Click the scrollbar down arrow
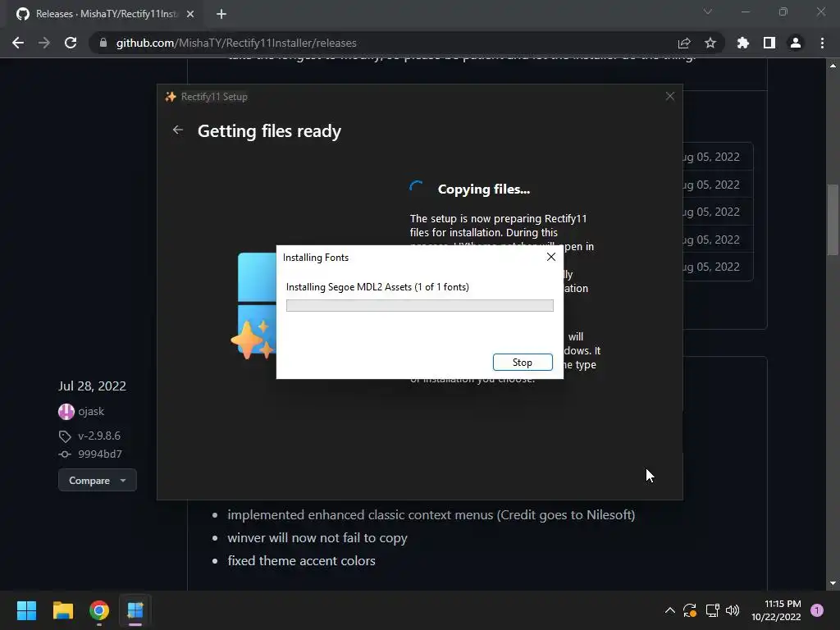Screen dimensions: 840x630 [833, 583]
